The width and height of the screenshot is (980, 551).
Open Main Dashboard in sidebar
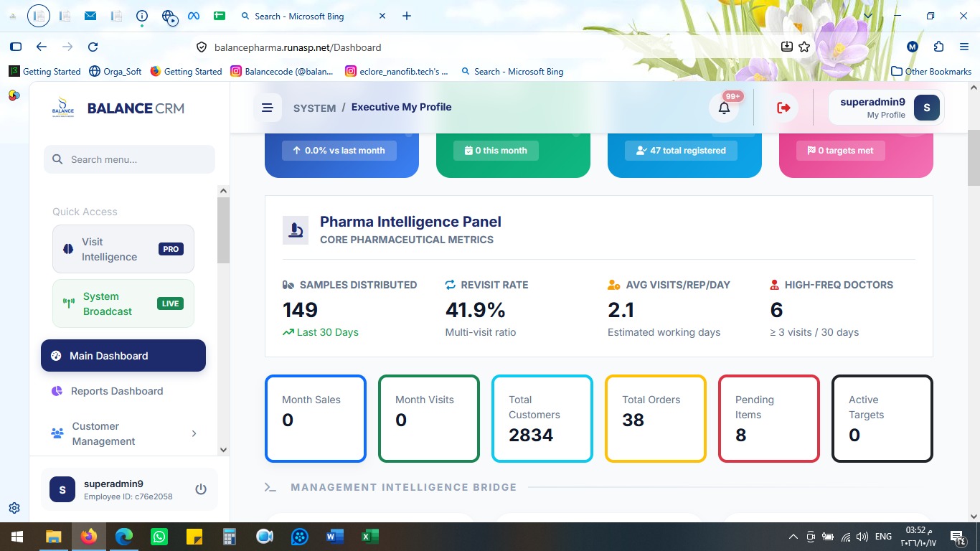pyautogui.click(x=123, y=356)
